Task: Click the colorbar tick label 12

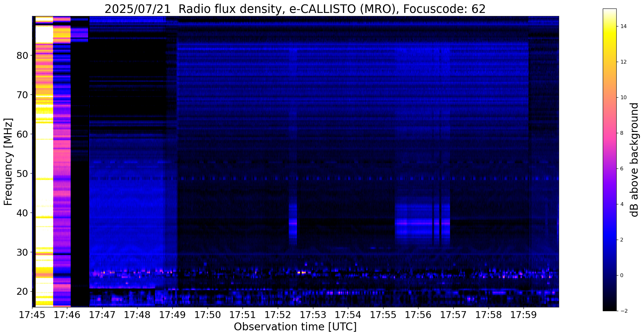Action: pos(623,62)
